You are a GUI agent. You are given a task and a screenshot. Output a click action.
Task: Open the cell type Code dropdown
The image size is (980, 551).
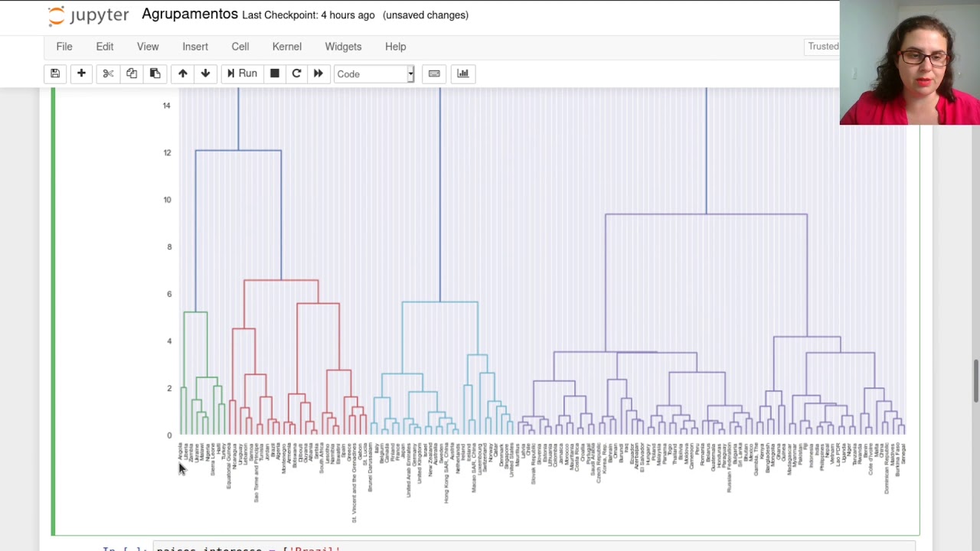[x=374, y=74]
